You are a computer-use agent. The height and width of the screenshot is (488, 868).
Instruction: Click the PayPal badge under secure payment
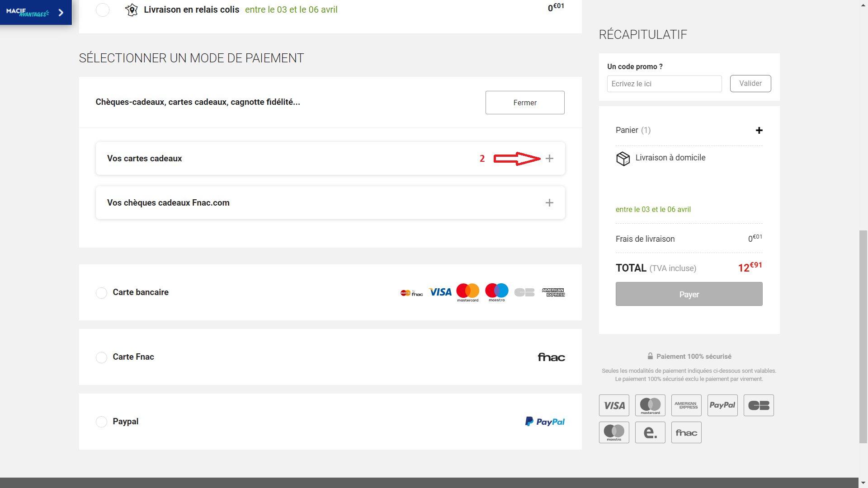pyautogui.click(x=722, y=405)
